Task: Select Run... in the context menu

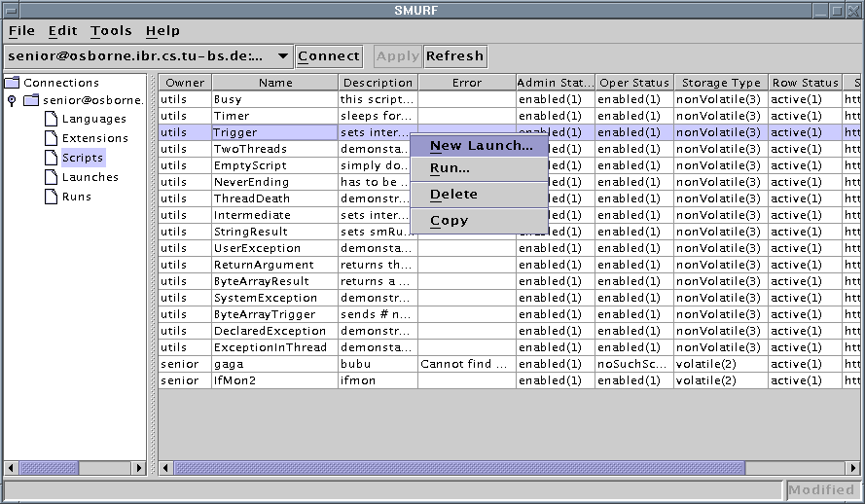Action: tap(450, 168)
